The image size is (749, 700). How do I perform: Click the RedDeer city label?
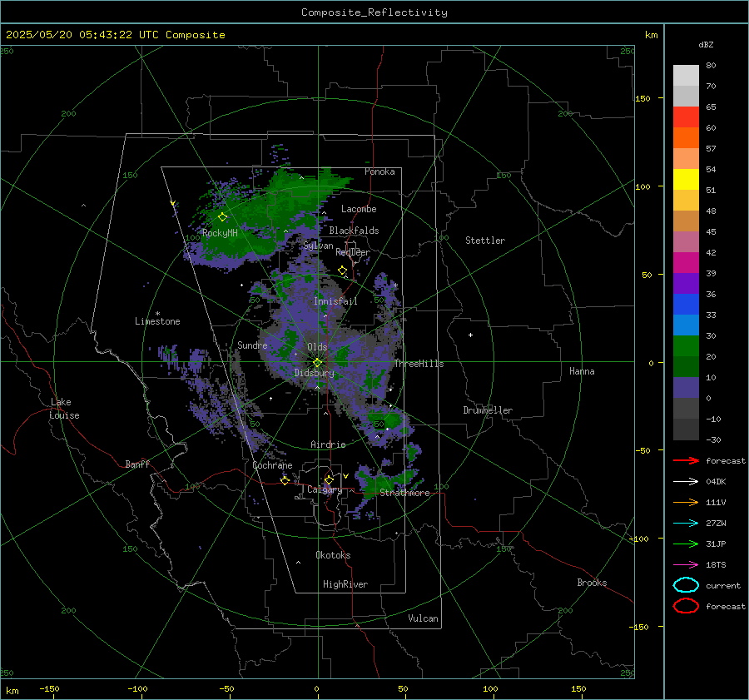[x=353, y=252]
